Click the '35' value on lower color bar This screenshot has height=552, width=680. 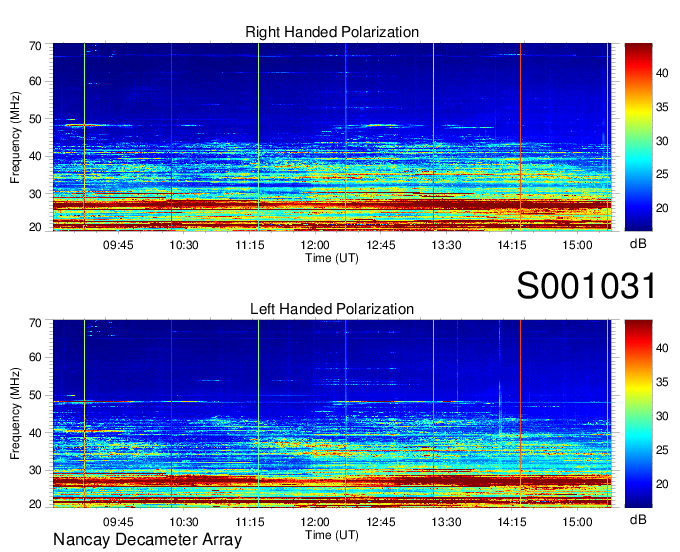coord(662,382)
